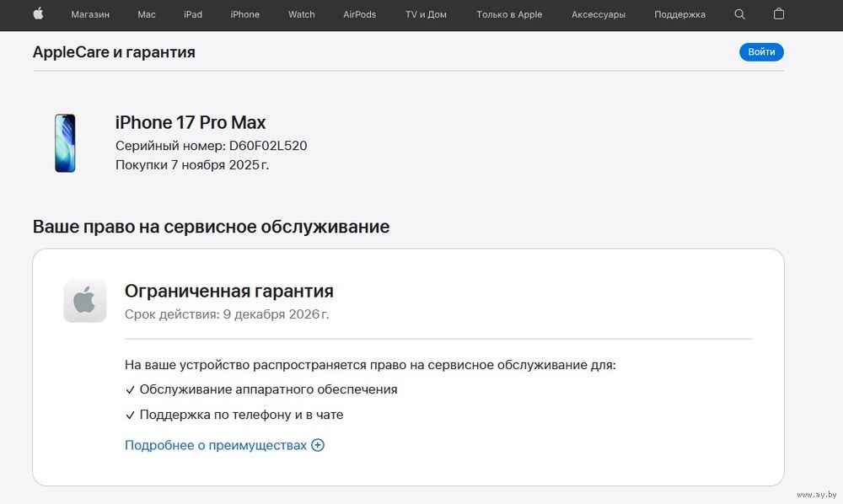Click the AppleCare и гарантия heading link
The width and height of the screenshot is (843, 504).
point(114,52)
